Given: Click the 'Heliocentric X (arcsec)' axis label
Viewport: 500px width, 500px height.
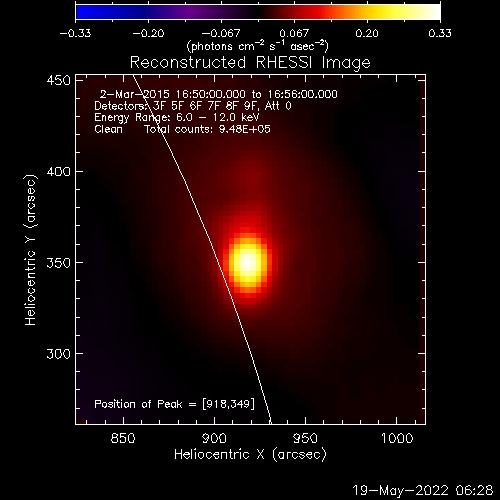Looking at the screenshot, I should click(x=250, y=455).
